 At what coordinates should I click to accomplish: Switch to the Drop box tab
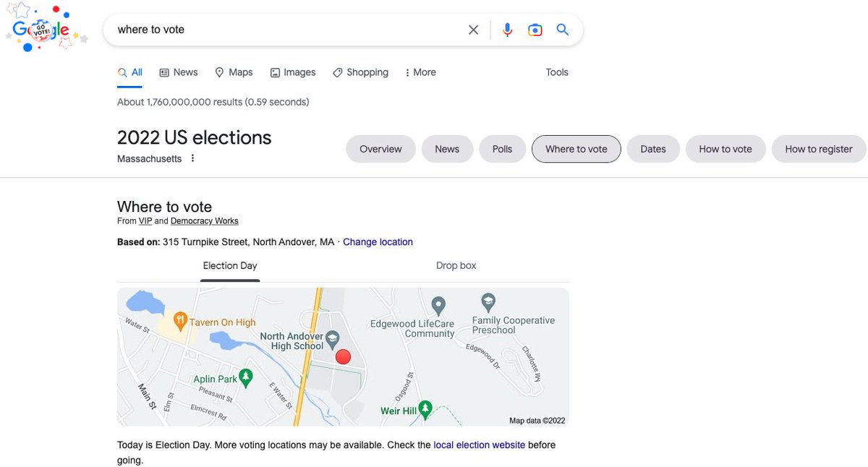[456, 266]
